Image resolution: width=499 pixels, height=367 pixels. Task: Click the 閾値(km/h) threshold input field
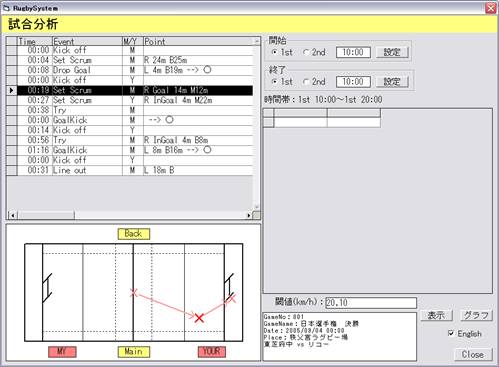point(371,303)
